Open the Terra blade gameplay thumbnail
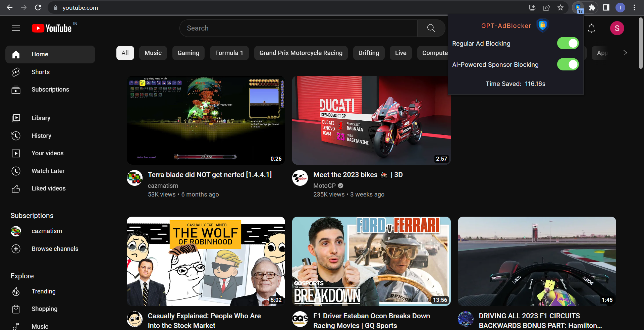Image resolution: width=644 pixels, height=330 pixels. coord(206,120)
